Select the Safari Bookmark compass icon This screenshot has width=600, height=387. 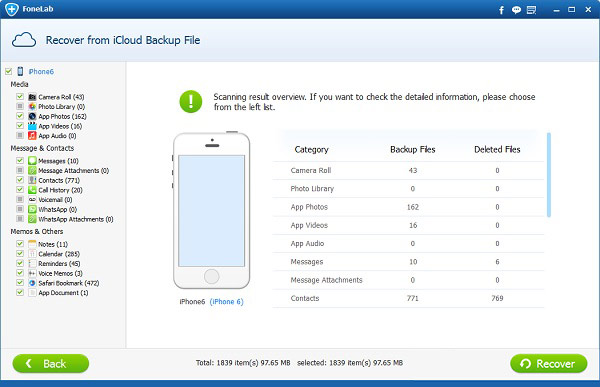33,283
